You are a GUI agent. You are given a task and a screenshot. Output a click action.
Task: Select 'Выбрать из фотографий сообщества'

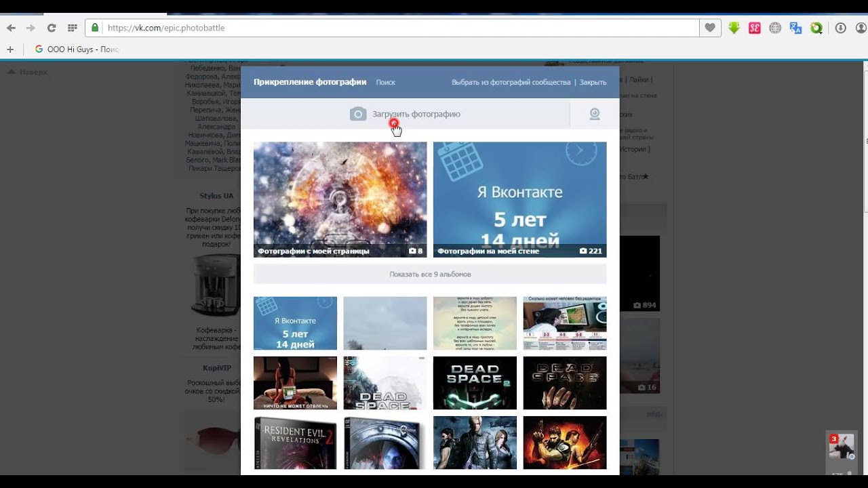[x=511, y=82]
